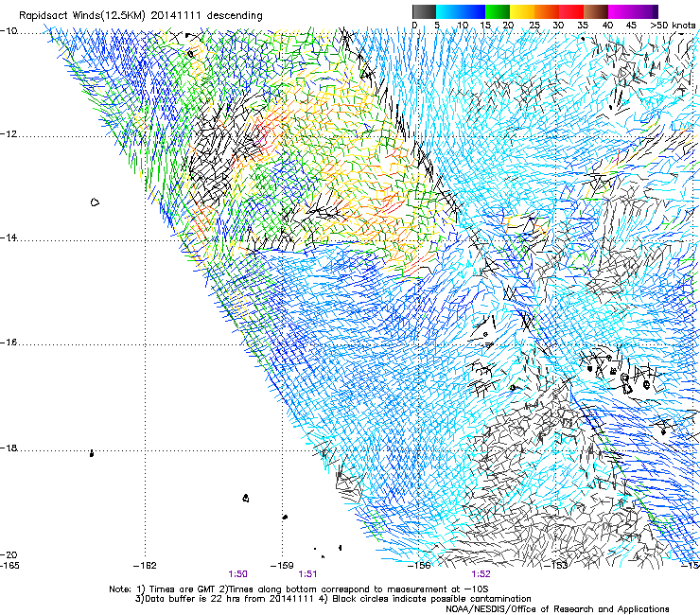Click the purple '1:51' time label
700x615 pixels.
(x=307, y=574)
